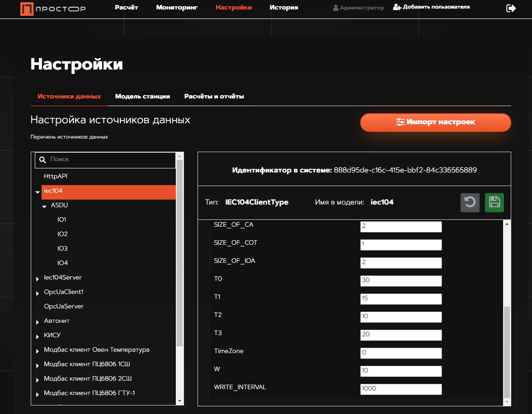The height and width of the screenshot is (414, 532).
Task: Select the IO3 tree item
Action: pos(62,249)
